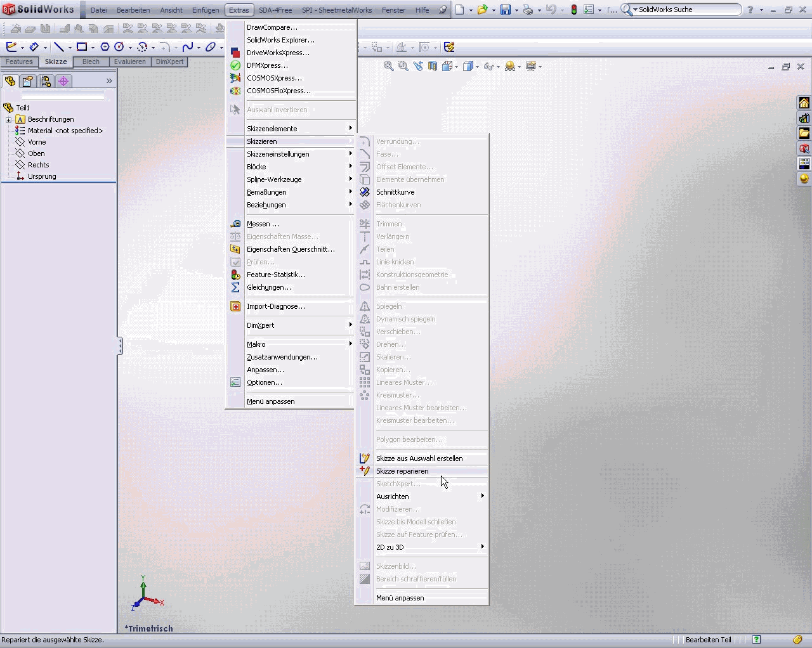Select the Rectangle sketch tool

pyautogui.click(x=82, y=47)
